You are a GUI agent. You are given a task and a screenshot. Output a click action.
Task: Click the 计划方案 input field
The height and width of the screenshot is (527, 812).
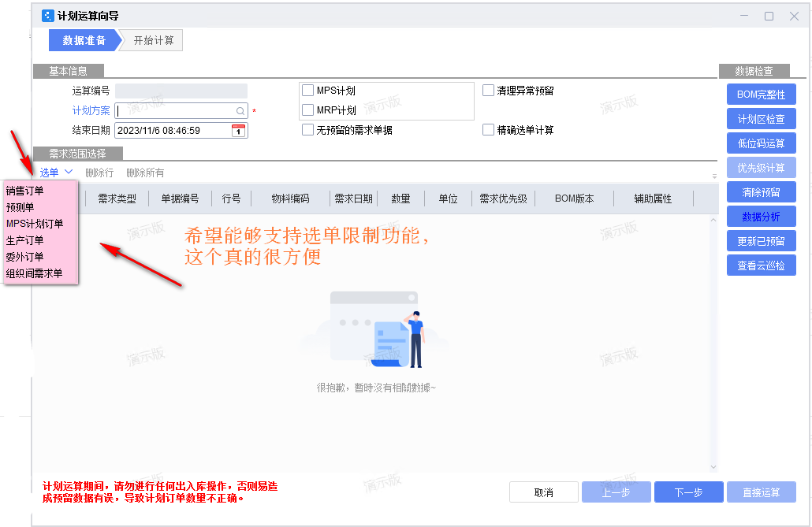175,111
